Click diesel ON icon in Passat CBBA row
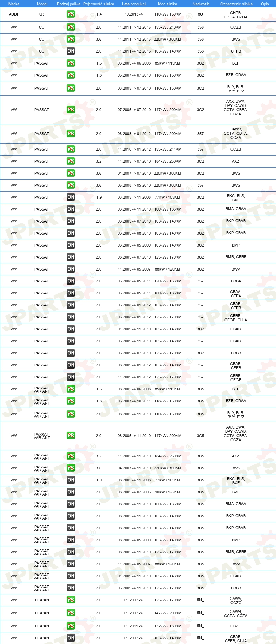Image resolution: width=276 pixels, height=644 pixels. point(71,281)
